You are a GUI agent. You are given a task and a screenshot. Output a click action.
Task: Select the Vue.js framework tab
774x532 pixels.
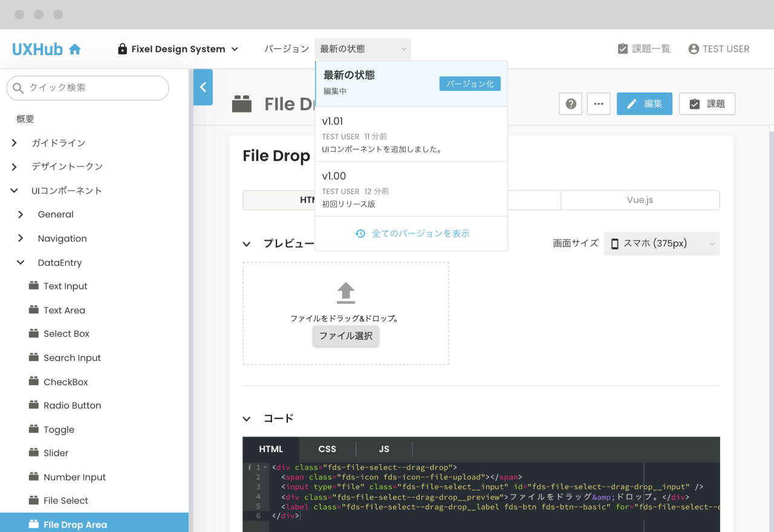640,200
